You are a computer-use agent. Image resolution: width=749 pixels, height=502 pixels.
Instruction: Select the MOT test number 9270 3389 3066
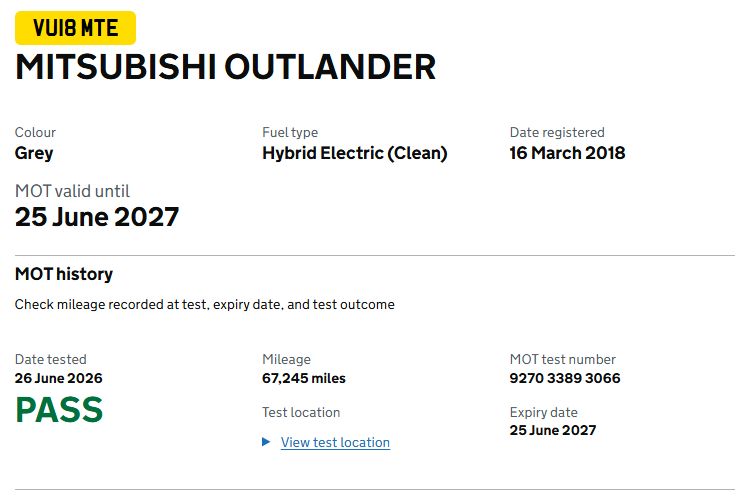[565, 378]
